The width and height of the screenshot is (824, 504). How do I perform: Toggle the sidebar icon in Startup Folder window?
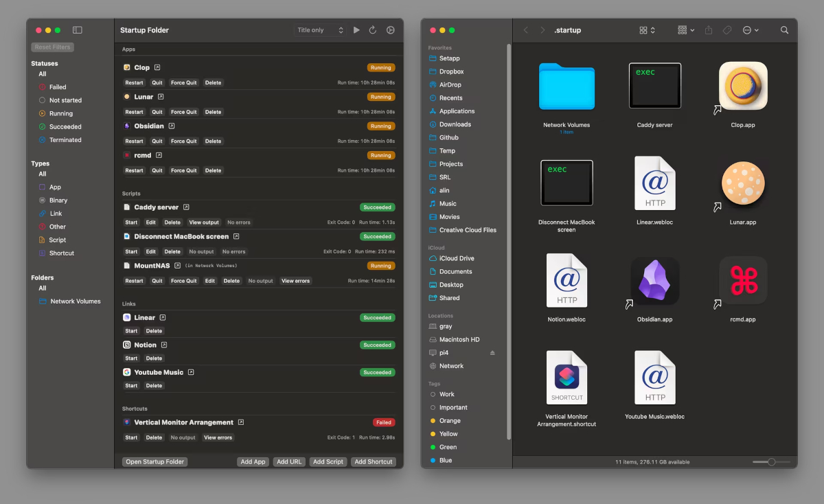[78, 30]
